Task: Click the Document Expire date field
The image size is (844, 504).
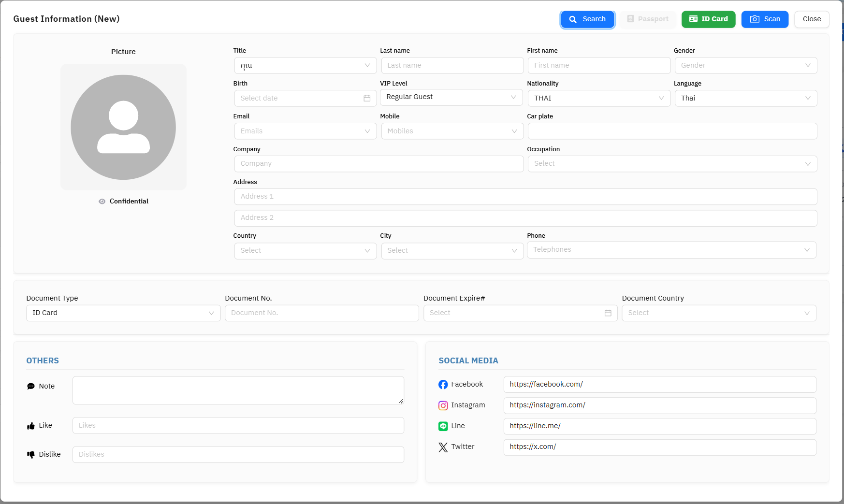Action: click(520, 313)
